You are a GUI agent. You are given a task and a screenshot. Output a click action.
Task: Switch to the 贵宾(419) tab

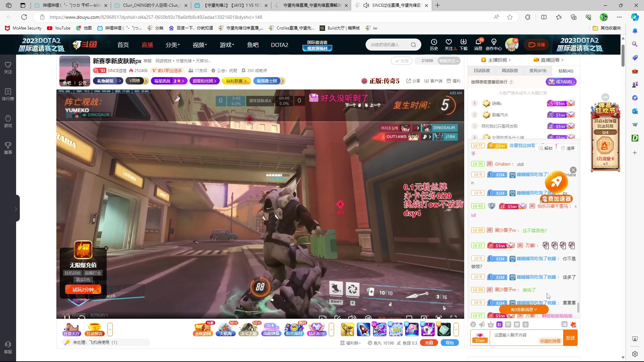tap(538, 71)
